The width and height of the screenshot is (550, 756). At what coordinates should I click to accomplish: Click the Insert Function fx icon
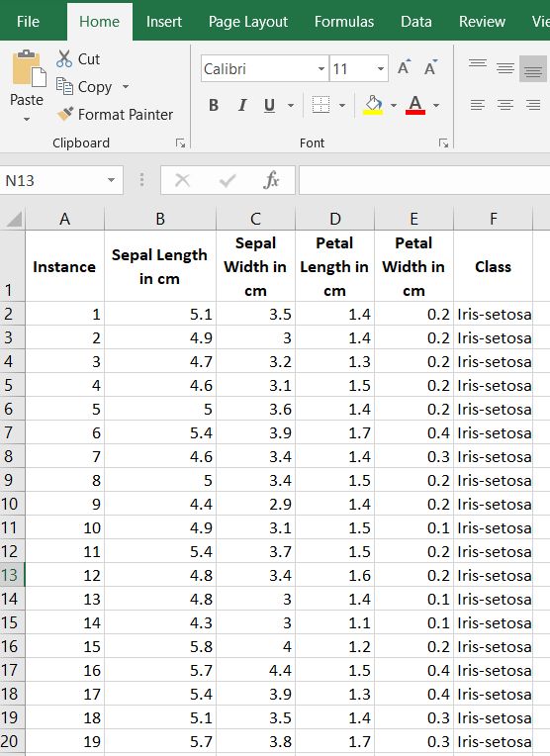pyautogui.click(x=271, y=180)
